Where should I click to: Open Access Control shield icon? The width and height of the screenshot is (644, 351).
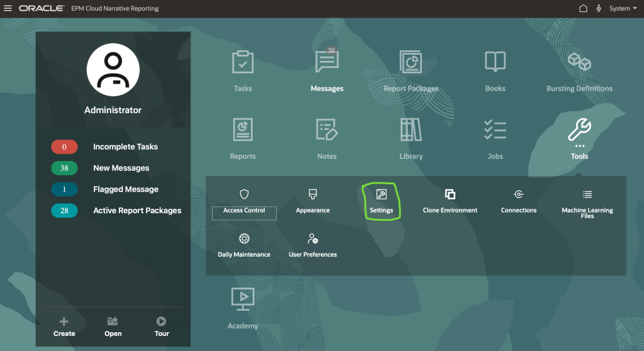pyautogui.click(x=245, y=195)
